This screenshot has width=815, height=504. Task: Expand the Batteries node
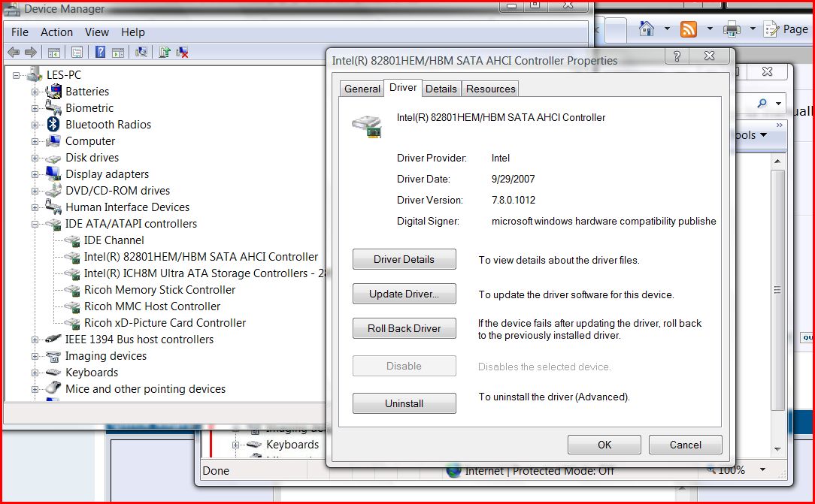35,92
